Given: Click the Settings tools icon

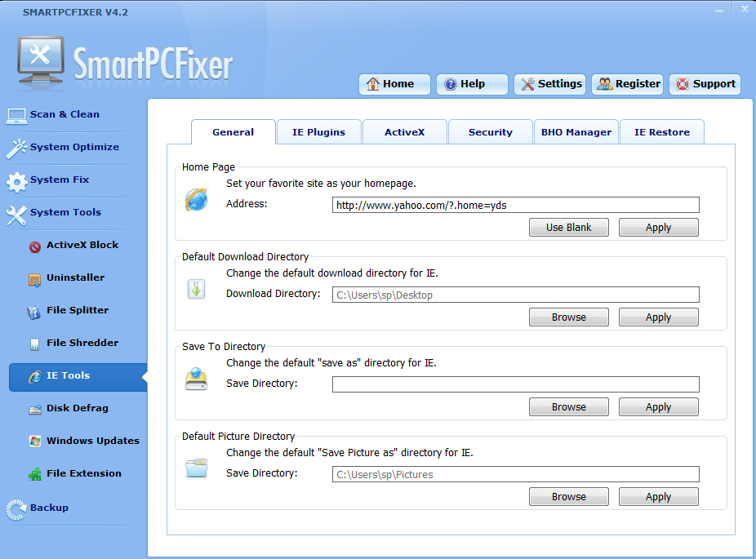Looking at the screenshot, I should click(527, 84).
